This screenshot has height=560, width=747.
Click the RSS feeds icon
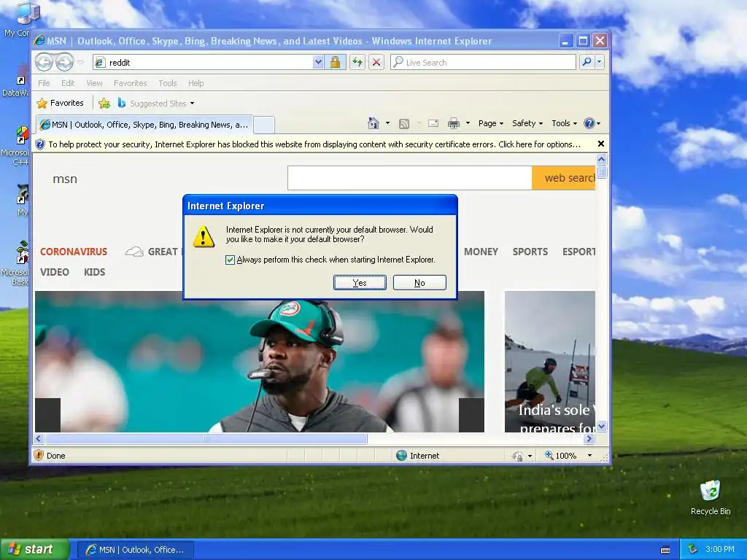click(x=404, y=124)
